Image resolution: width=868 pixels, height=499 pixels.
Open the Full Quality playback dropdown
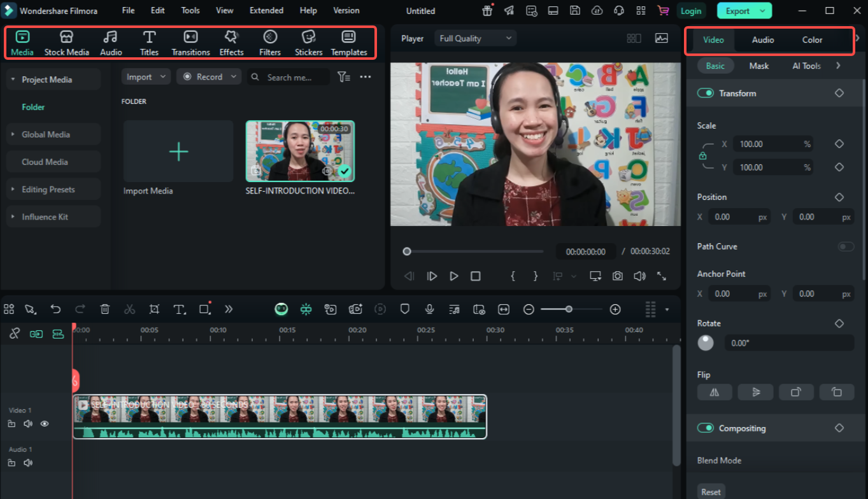(x=474, y=38)
